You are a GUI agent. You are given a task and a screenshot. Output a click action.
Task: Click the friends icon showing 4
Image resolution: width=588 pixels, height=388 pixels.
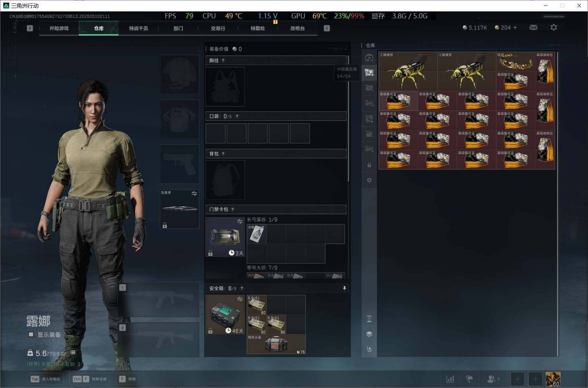click(493, 379)
